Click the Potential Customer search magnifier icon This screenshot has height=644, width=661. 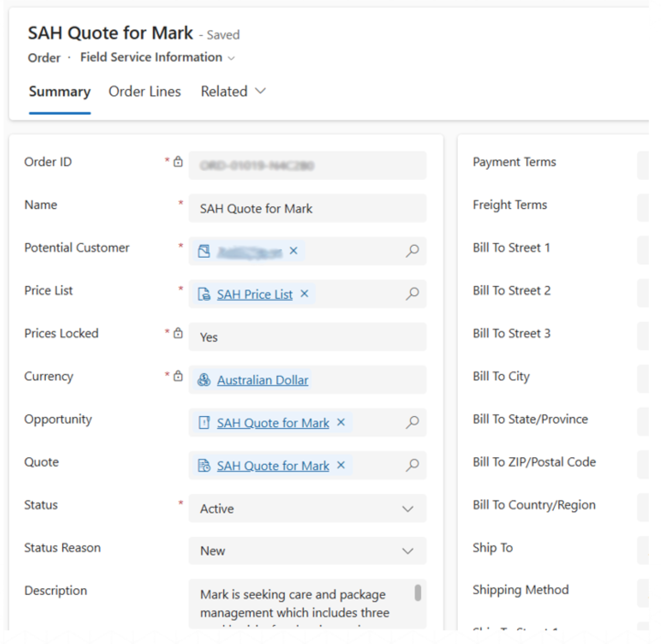pyautogui.click(x=412, y=251)
